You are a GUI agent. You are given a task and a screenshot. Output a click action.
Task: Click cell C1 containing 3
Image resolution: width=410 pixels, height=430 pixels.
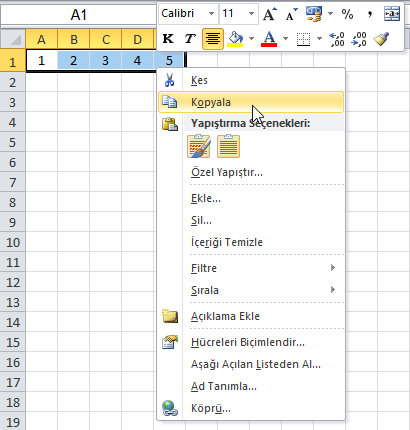tap(106, 61)
